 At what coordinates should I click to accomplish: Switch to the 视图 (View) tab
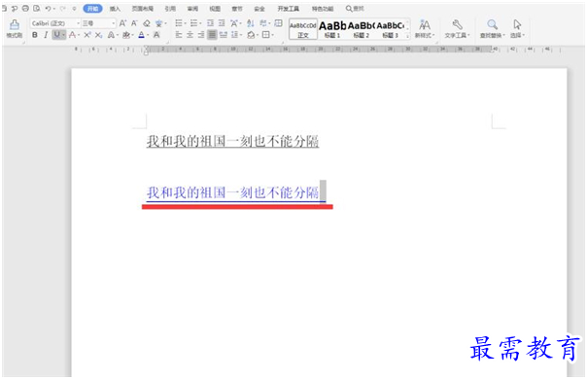tap(215, 8)
